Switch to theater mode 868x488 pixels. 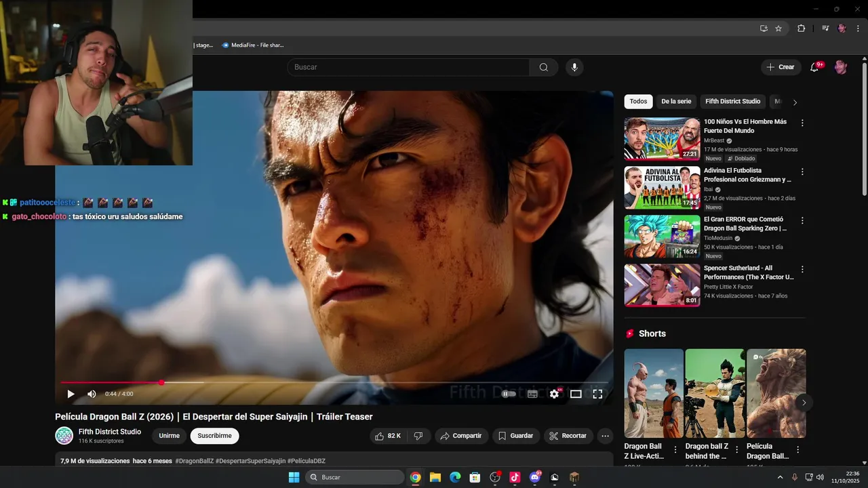pyautogui.click(x=576, y=394)
